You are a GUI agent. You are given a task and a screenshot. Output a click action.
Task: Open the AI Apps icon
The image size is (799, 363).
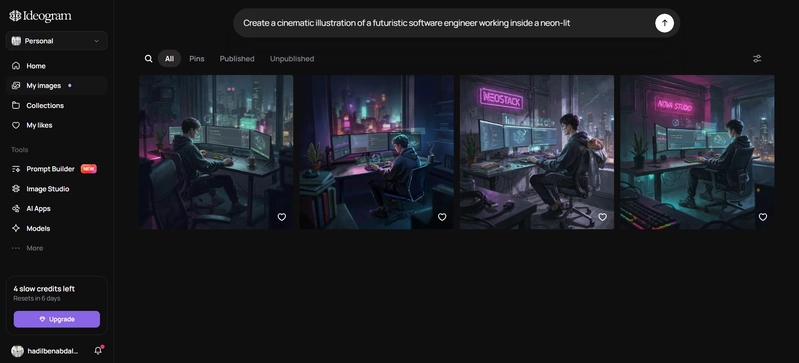point(16,209)
